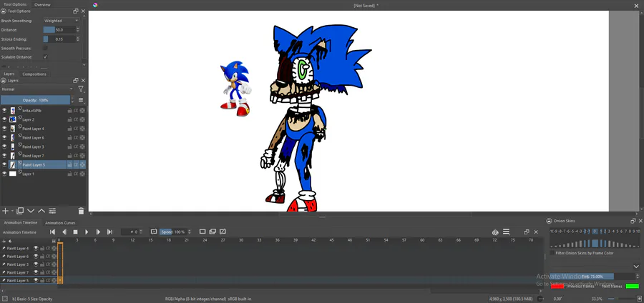Uncheck the Scalable Distance checkbox

[45, 57]
